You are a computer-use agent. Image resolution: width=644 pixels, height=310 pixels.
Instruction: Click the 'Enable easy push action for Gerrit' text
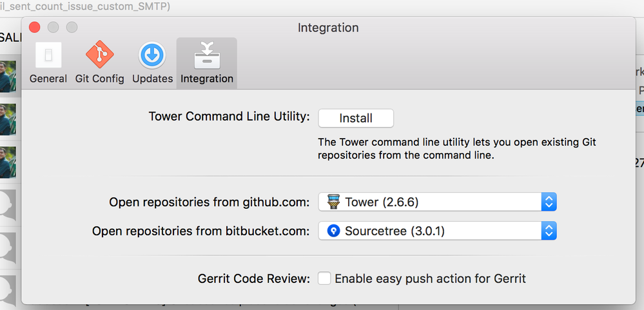coord(431,279)
